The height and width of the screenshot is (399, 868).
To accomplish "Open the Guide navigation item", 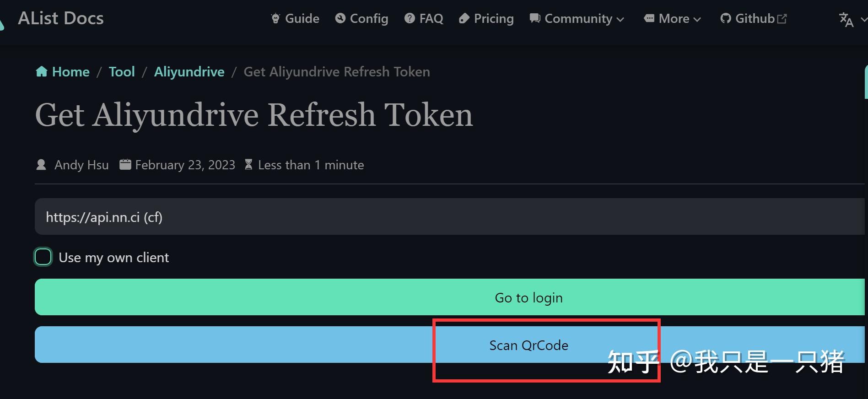I will point(302,19).
